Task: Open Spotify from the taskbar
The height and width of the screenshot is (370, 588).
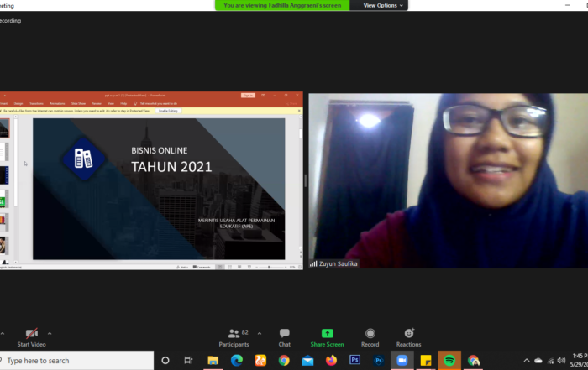Action: (449, 360)
